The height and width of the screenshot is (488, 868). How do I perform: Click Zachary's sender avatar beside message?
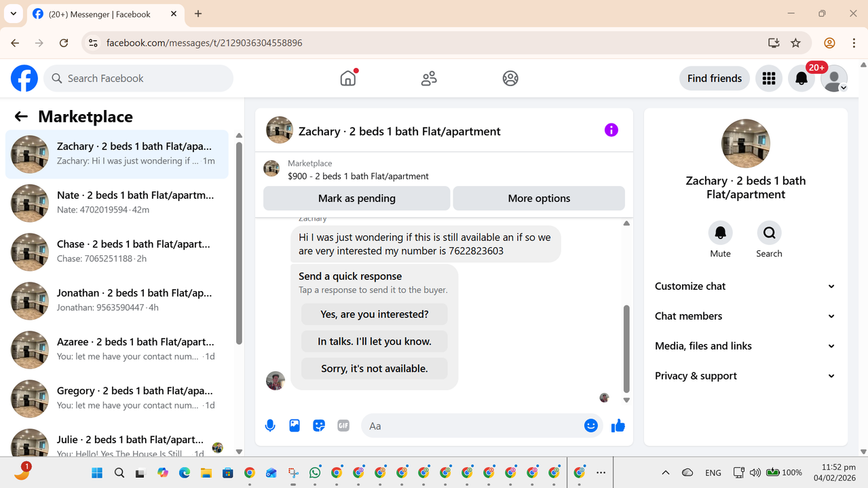pyautogui.click(x=276, y=380)
